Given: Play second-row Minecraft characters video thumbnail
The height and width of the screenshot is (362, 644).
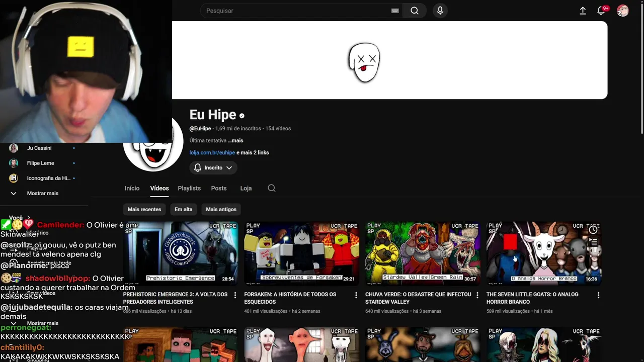Looking at the screenshot, I should 181,344.
